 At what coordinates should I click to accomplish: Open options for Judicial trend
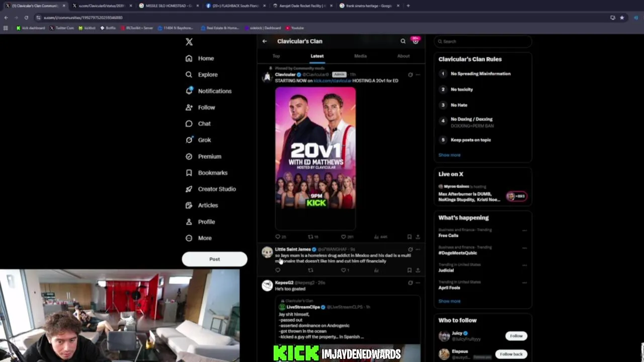pos(524,265)
